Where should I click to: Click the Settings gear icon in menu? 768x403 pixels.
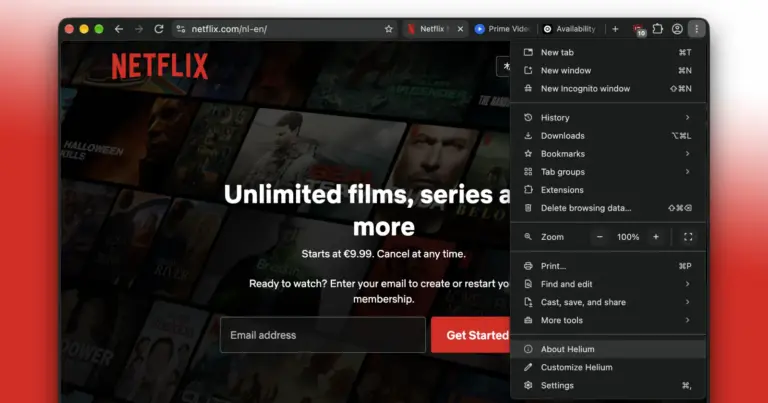click(x=528, y=385)
